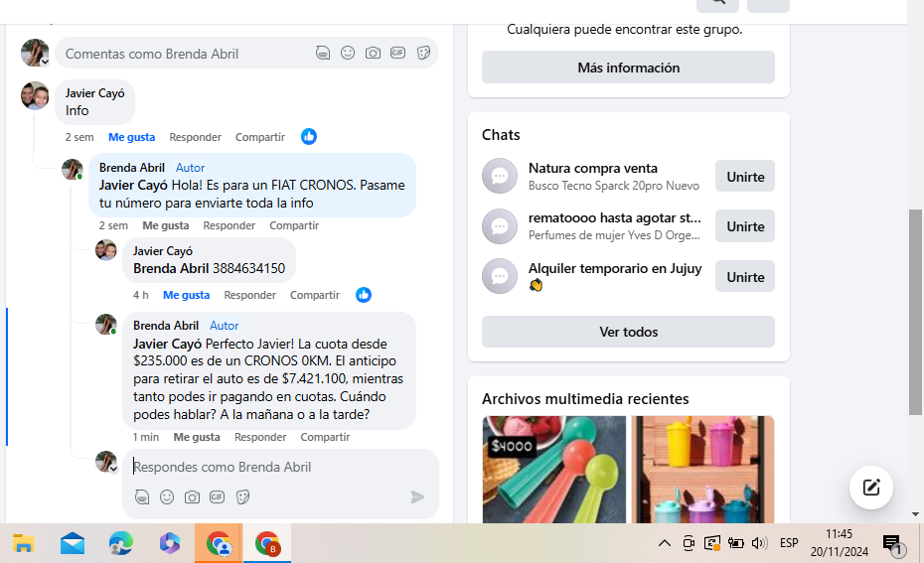
Task: Click the 2 sem timestamp on Info comment
Action: (x=79, y=137)
